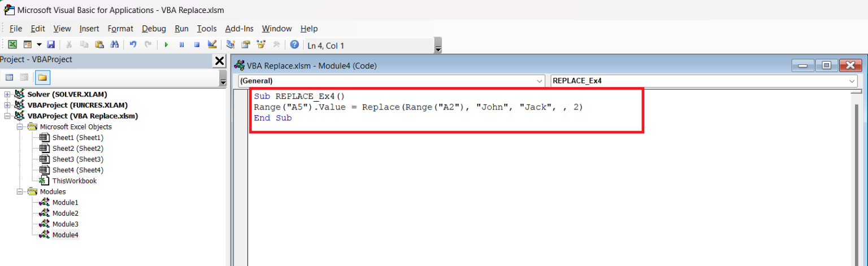
Task: Run the macro with the green play button
Action: 166,45
